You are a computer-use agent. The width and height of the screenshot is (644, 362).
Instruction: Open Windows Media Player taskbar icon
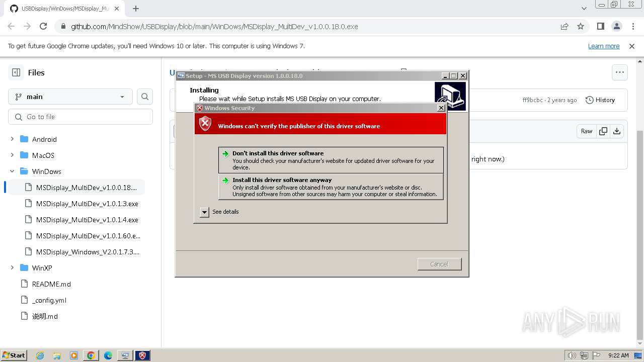tap(74, 355)
